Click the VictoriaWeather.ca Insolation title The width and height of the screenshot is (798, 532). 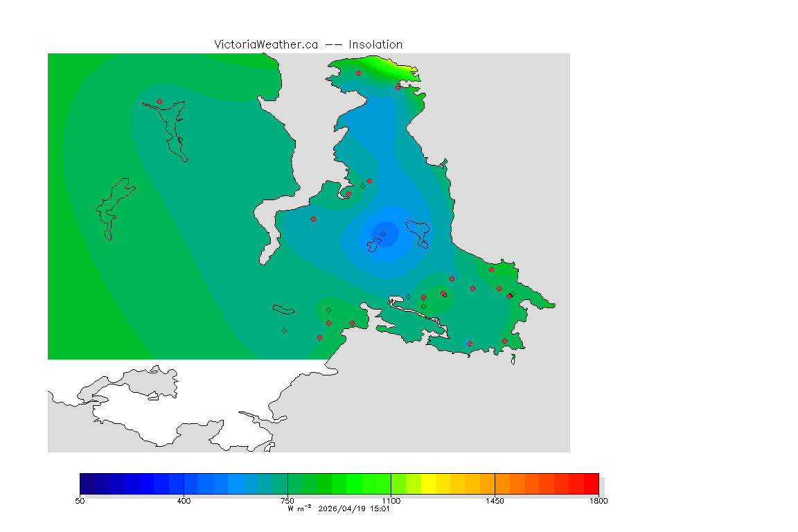[x=308, y=44]
